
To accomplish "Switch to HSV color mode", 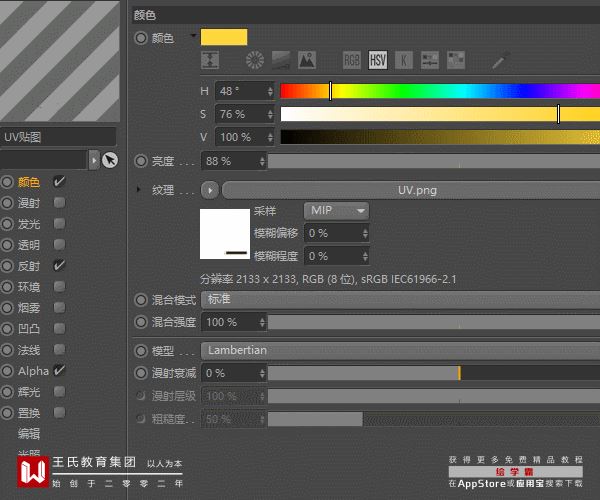I will pyautogui.click(x=378, y=60).
